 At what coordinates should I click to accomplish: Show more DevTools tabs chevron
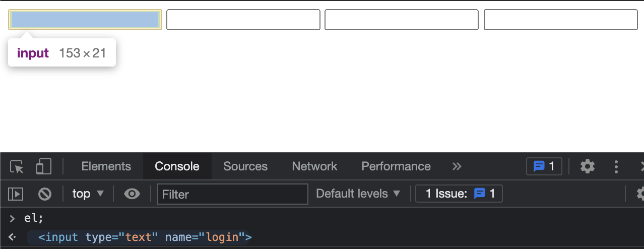pos(457,166)
